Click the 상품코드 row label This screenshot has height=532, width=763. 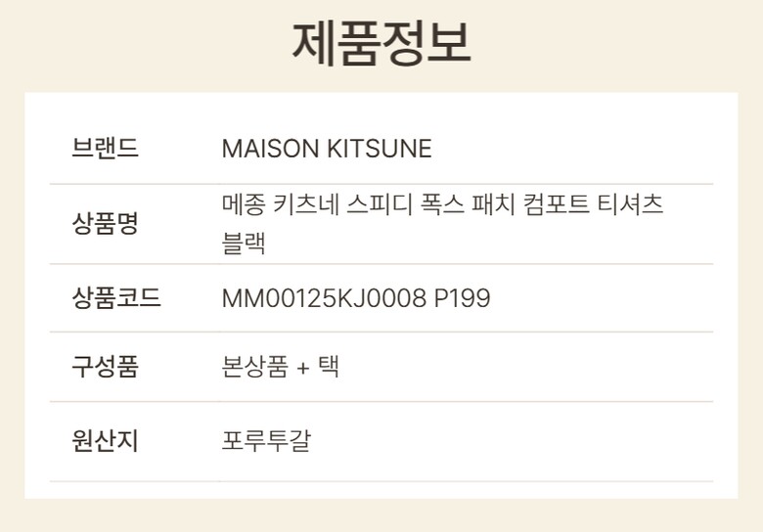116,298
